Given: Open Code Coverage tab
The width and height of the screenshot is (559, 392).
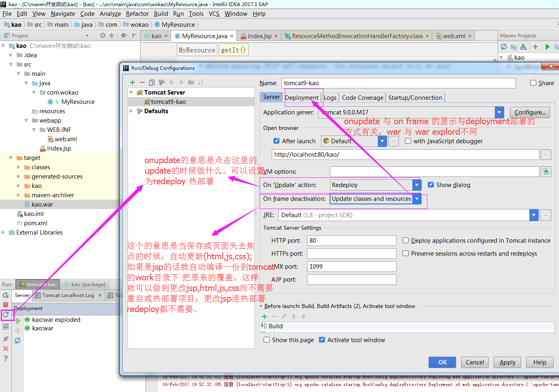Looking at the screenshot, I should click(x=362, y=98).
